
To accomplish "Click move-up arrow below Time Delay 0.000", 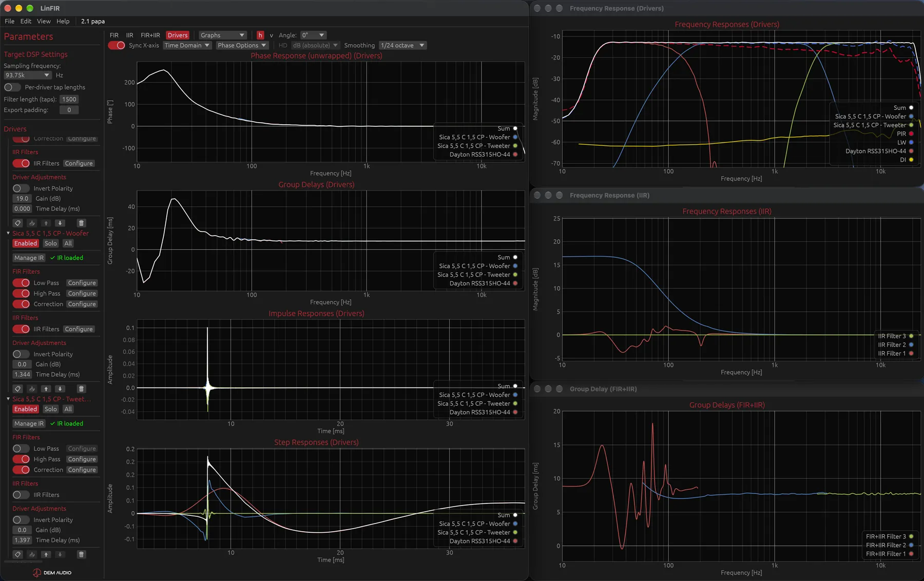I will [46, 223].
